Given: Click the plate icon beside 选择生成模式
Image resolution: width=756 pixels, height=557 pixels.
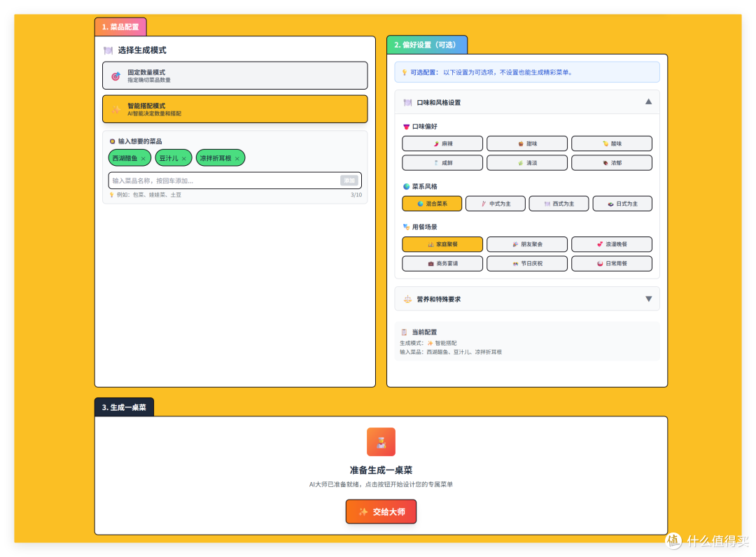Looking at the screenshot, I should click(108, 50).
